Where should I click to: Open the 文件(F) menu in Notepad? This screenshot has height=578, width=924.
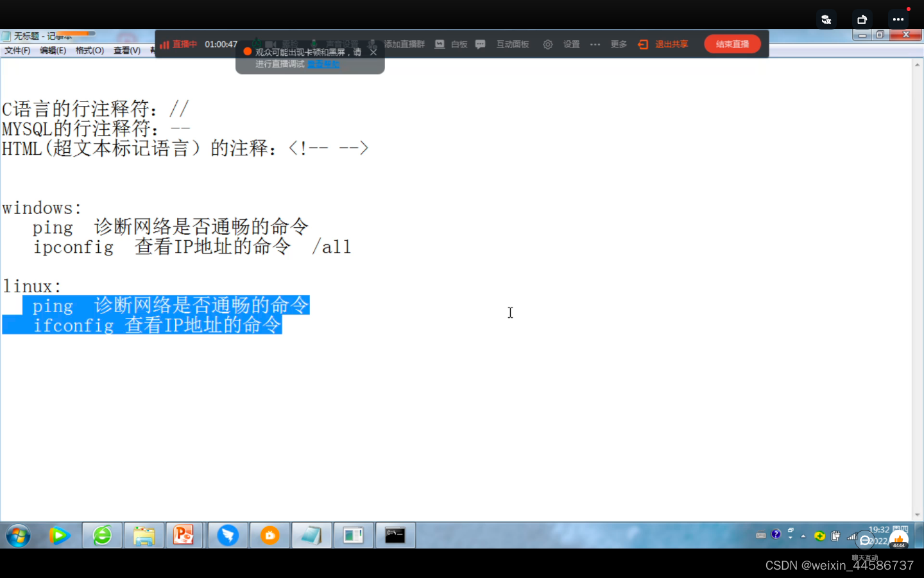[17, 51]
